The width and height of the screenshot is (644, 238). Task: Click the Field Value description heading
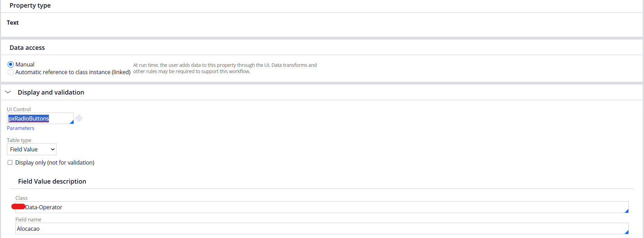click(x=52, y=182)
